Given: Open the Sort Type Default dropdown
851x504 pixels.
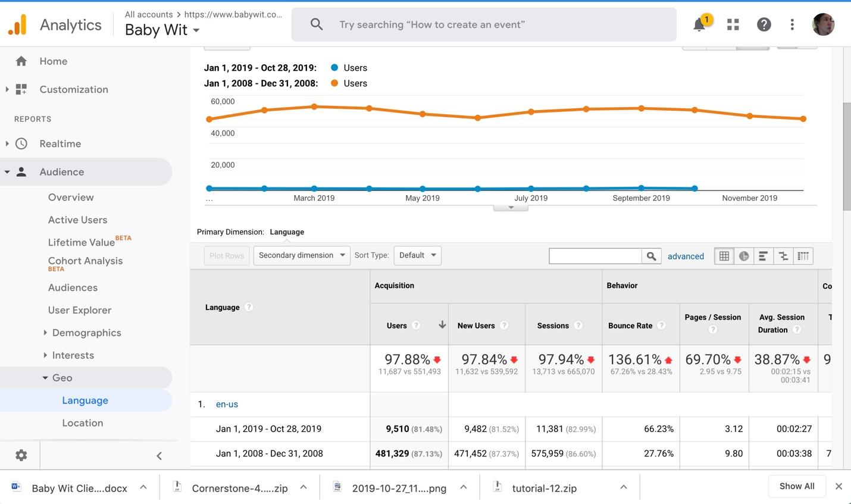Looking at the screenshot, I should (x=418, y=255).
